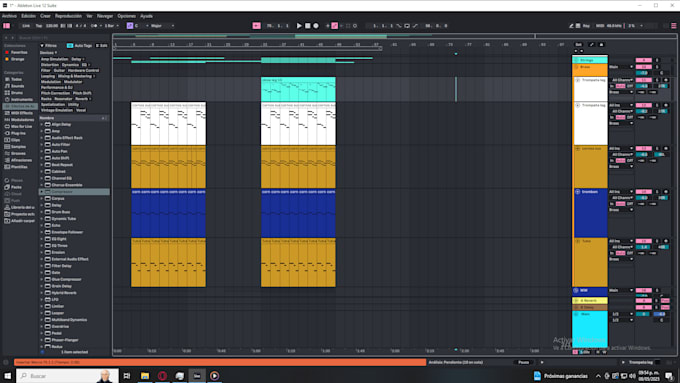The height and width of the screenshot is (383, 680).
Task: Open the Reproducción menu
Action: (68, 16)
